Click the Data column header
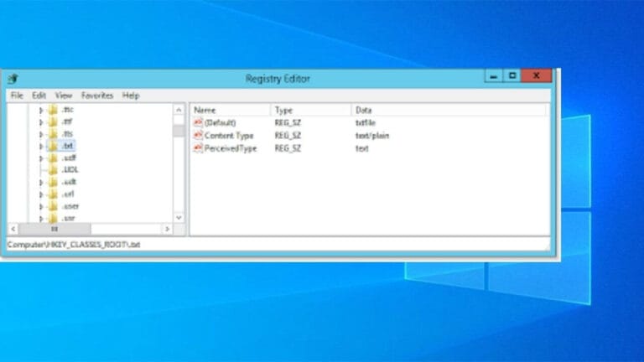 pyautogui.click(x=449, y=110)
